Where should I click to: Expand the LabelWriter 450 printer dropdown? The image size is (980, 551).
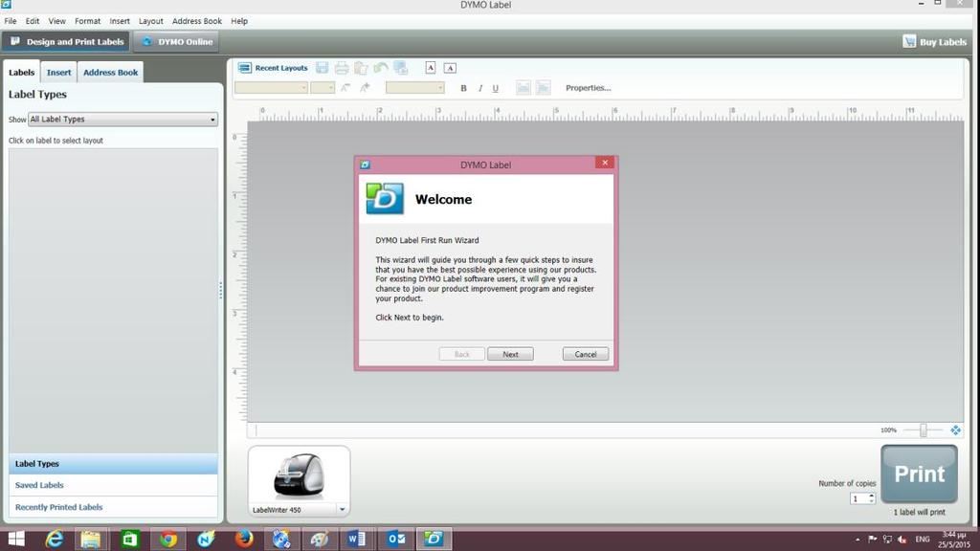click(x=342, y=509)
